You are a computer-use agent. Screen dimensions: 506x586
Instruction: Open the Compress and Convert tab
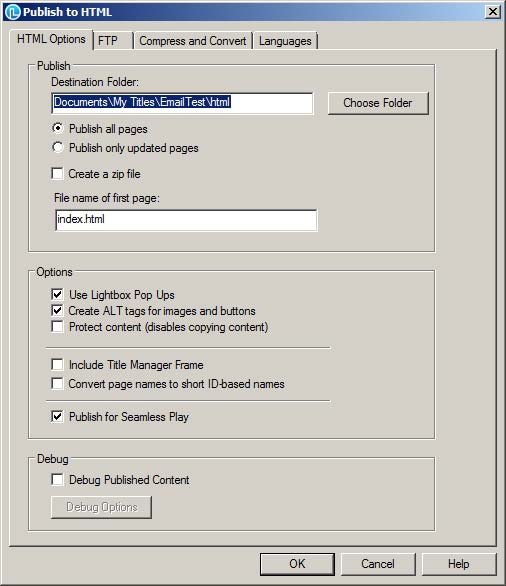coord(193,40)
